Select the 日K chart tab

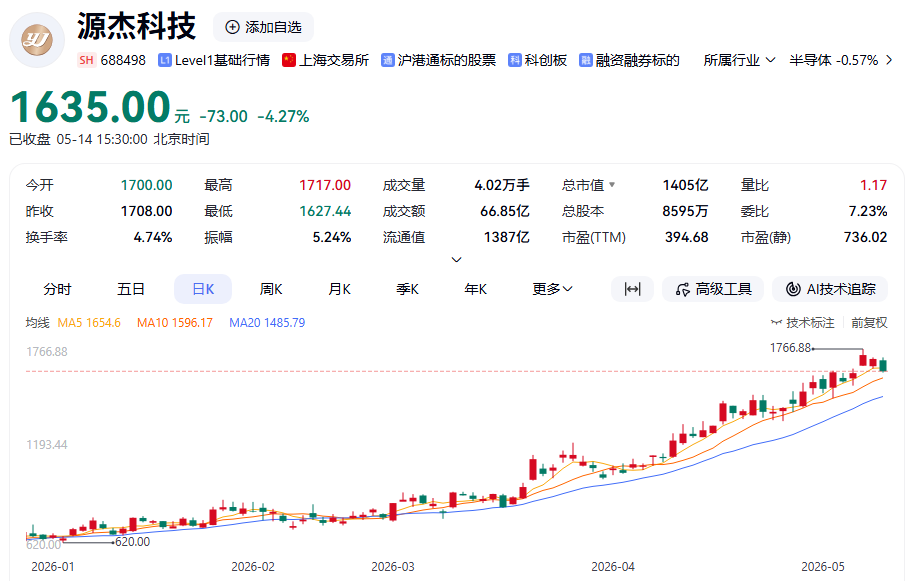click(x=203, y=289)
